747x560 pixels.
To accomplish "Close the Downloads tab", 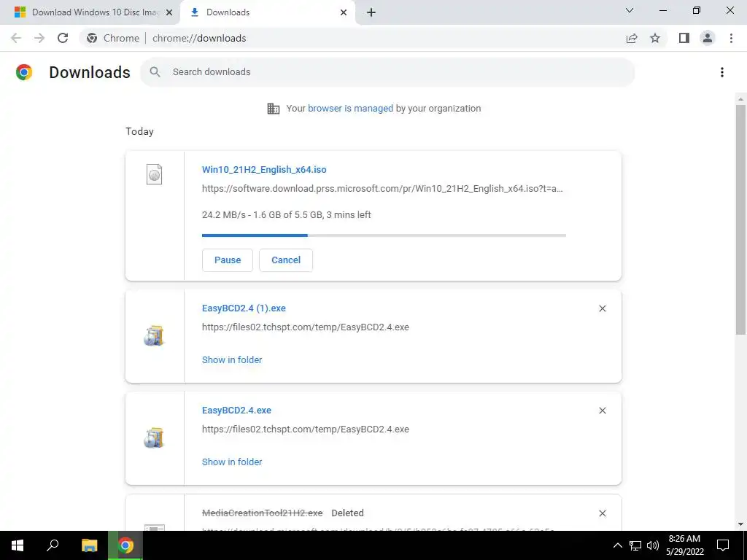I will 344,12.
